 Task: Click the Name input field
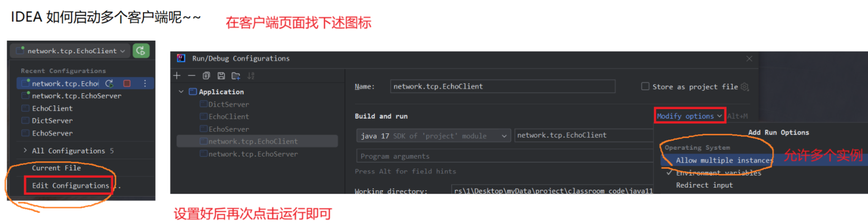503,86
